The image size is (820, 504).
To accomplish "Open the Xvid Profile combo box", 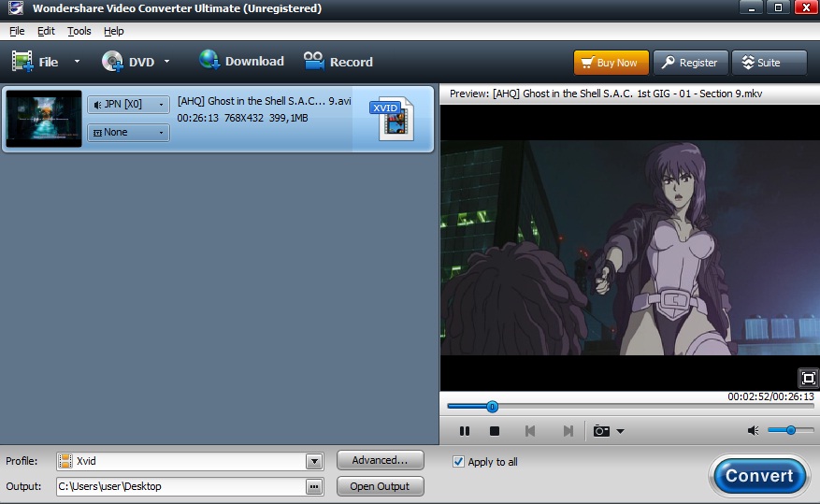I will pos(190,461).
